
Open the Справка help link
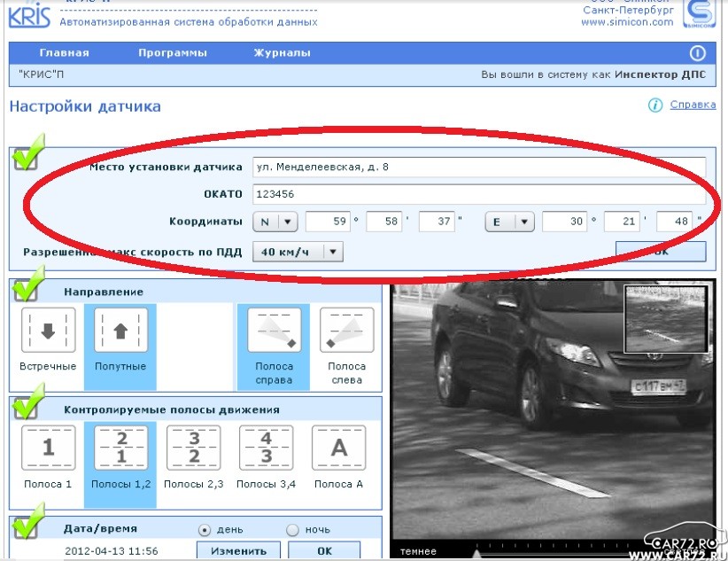pos(693,105)
